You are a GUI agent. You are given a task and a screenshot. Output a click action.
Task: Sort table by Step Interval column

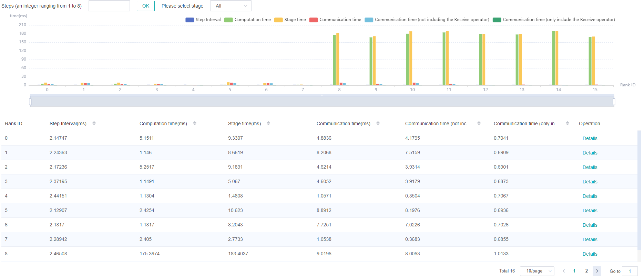(x=94, y=124)
